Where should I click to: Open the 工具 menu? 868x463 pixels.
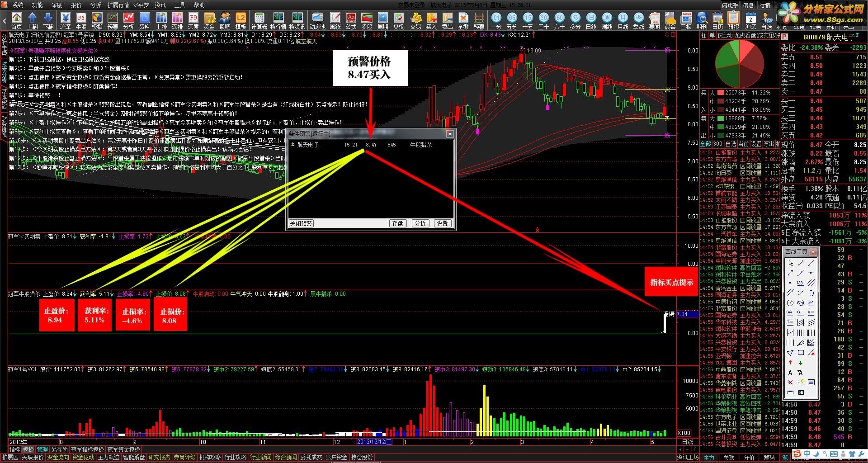pos(180,5)
